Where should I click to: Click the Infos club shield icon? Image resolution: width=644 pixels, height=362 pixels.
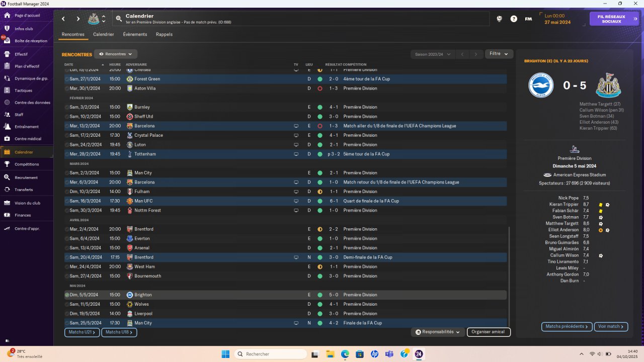click(x=7, y=29)
